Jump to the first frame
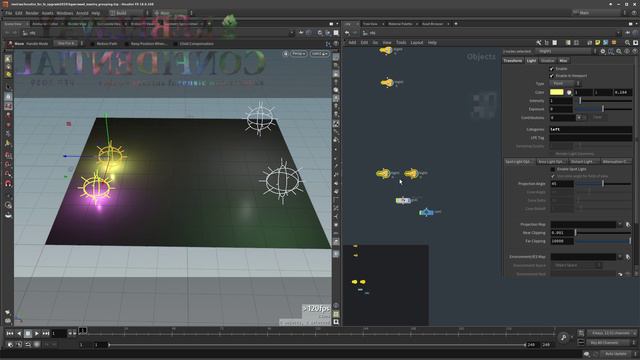This screenshot has height=360, width=640. (10, 333)
